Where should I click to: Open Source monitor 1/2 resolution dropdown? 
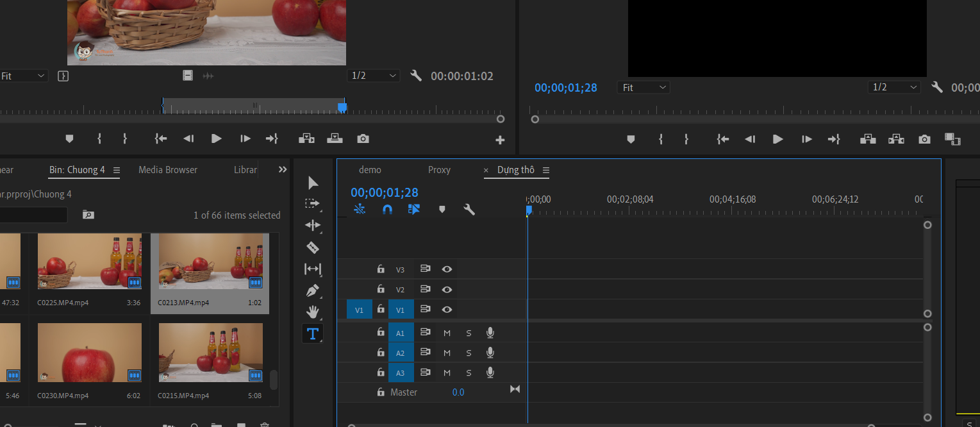tap(374, 76)
